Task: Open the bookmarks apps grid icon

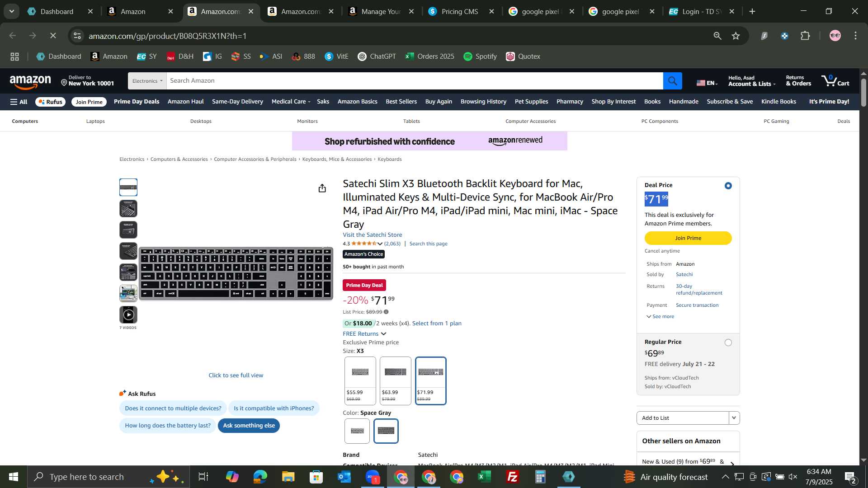Action: (x=14, y=56)
